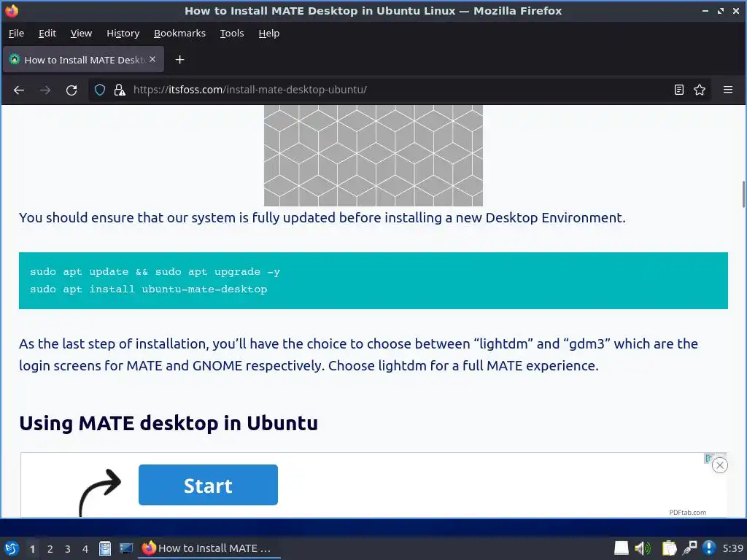Click the PDFtab.com ad label
747x560 pixels.
[687, 513]
